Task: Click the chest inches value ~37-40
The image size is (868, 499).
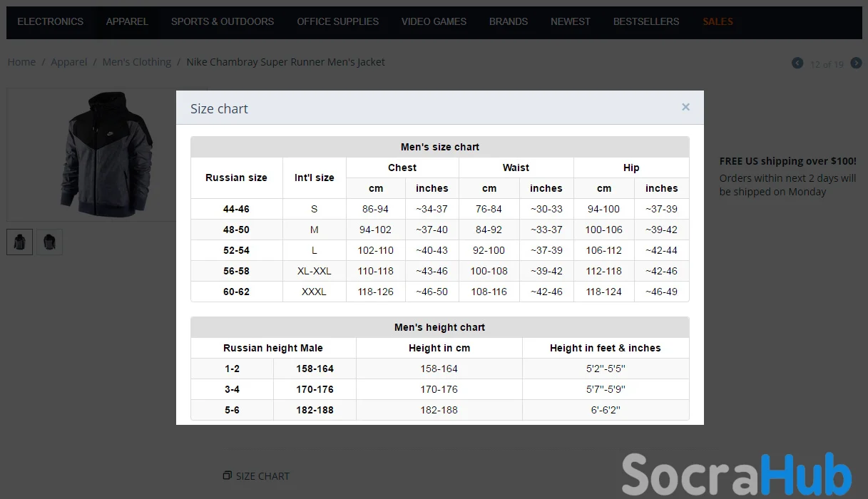Action: (432, 230)
